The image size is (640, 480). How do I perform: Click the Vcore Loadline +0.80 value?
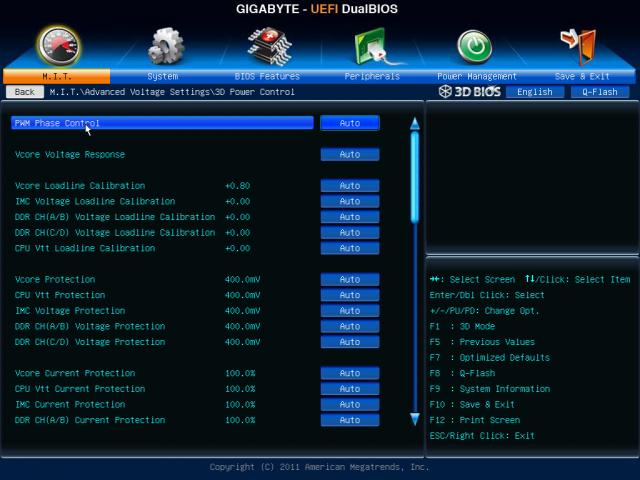(x=238, y=186)
